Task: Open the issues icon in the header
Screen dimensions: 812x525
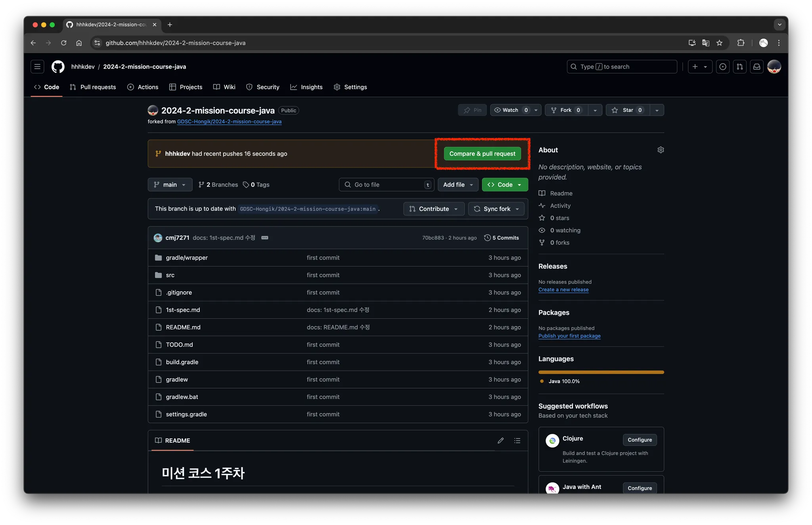Action: pyautogui.click(x=723, y=67)
